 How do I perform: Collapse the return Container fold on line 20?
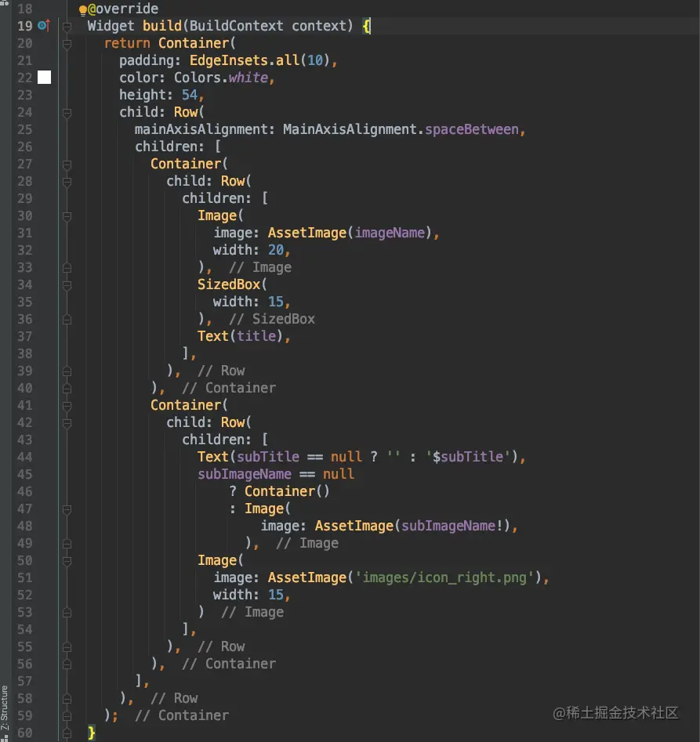(x=67, y=44)
